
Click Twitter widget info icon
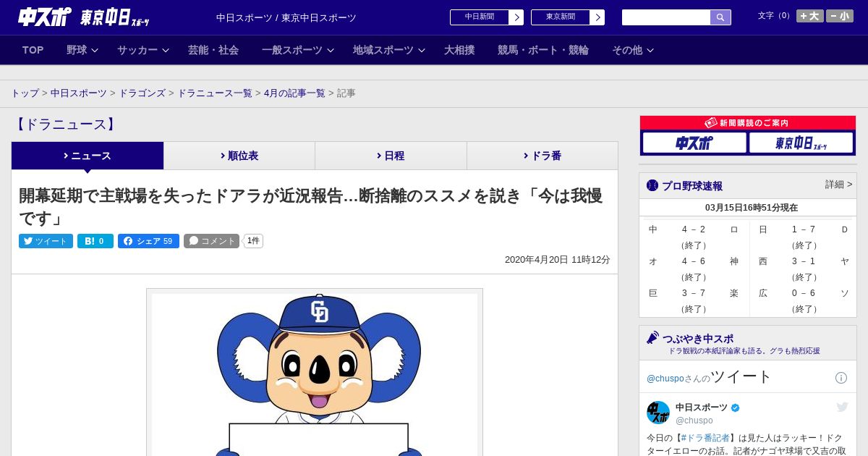(841, 378)
